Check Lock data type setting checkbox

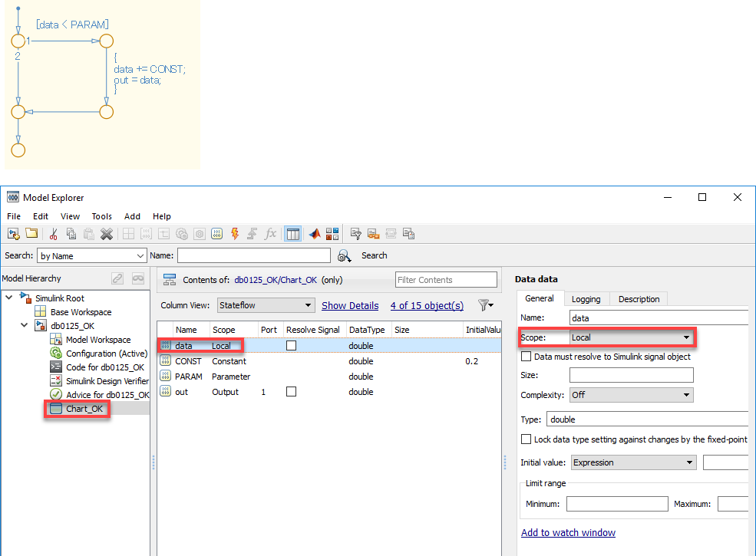coord(527,439)
